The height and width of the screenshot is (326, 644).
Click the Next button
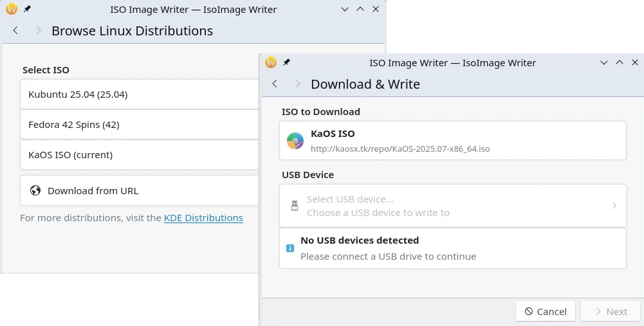[610, 311]
